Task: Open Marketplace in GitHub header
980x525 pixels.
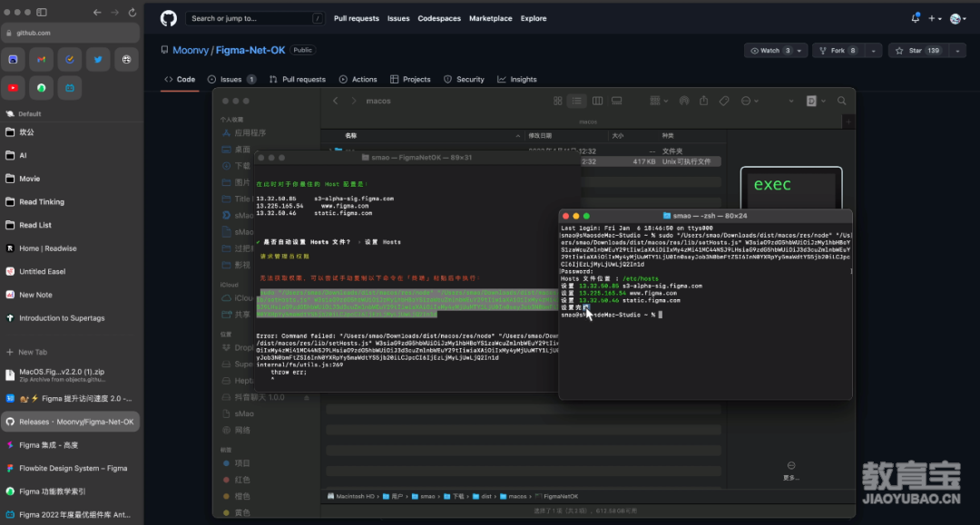Action: click(x=491, y=19)
